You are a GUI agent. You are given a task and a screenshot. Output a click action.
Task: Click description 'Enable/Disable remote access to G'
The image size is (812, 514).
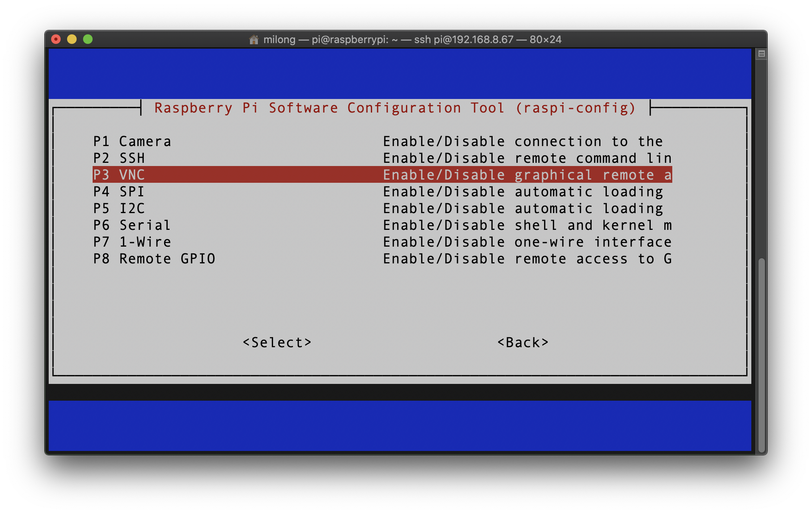pos(527,259)
